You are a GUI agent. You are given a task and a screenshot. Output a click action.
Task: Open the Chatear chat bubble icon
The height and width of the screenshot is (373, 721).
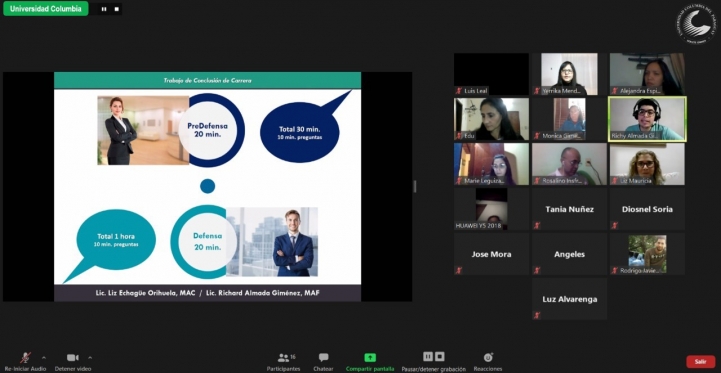[323, 357]
